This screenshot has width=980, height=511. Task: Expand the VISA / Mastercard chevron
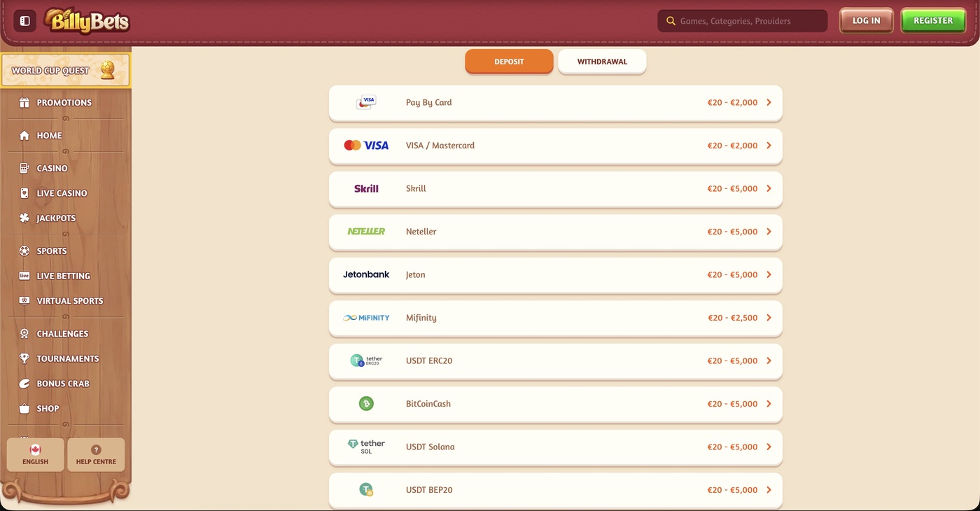point(769,146)
